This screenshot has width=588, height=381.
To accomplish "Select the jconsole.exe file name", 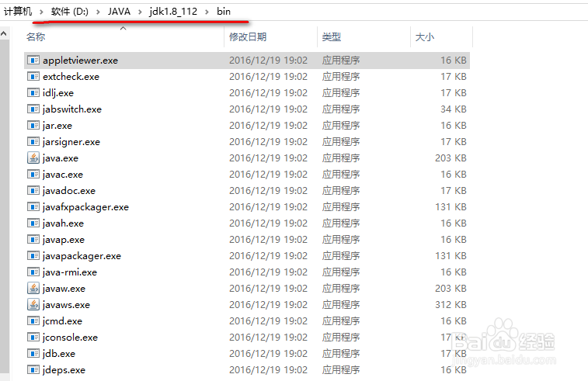I will pos(70,338).
